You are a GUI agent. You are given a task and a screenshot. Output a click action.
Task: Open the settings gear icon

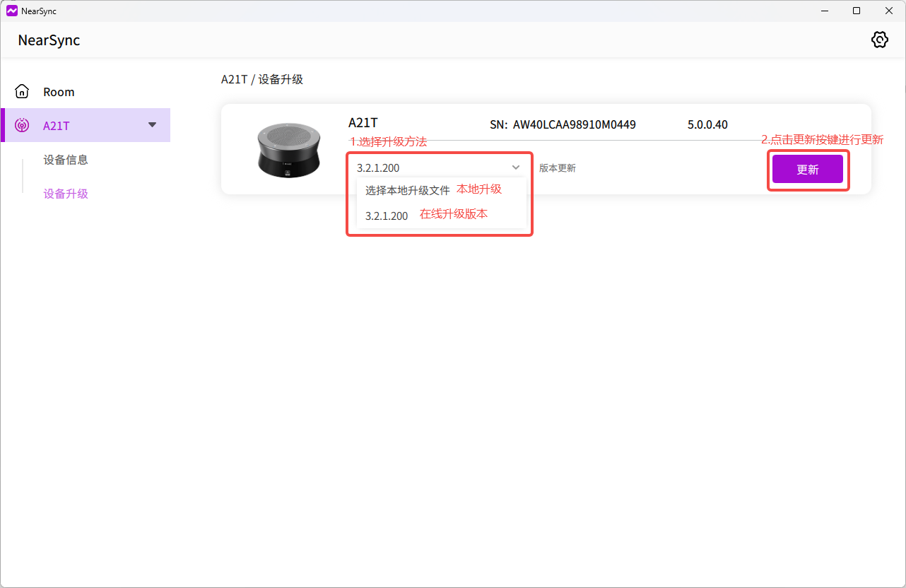point(879,40)
